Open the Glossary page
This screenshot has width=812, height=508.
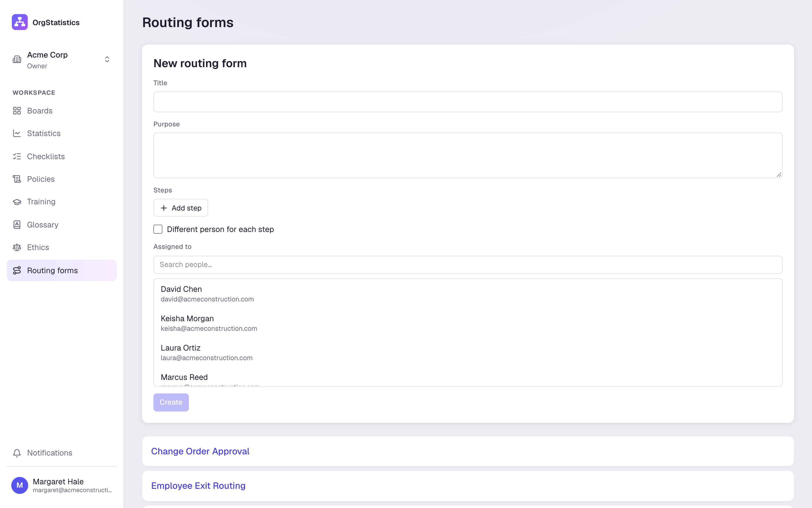[x=62, y=224]
